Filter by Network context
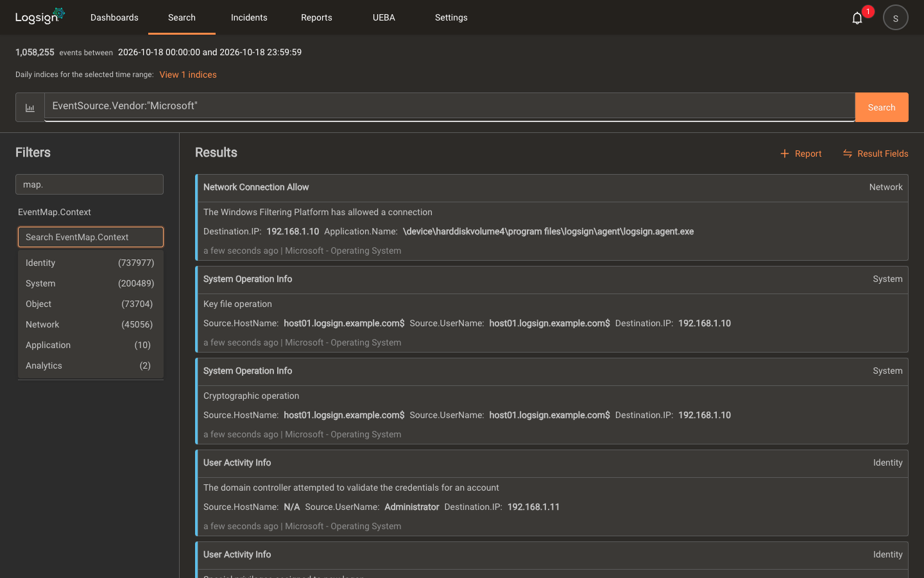The image size is (924, 578). 90,324
